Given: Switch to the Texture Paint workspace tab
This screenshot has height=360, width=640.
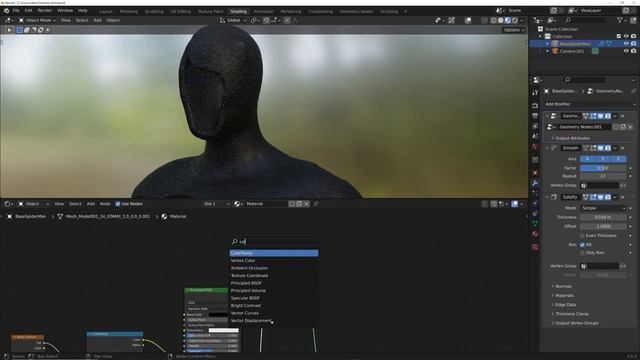Looking at the screenshot, I should pyautogui.click(x=211, y=11).
